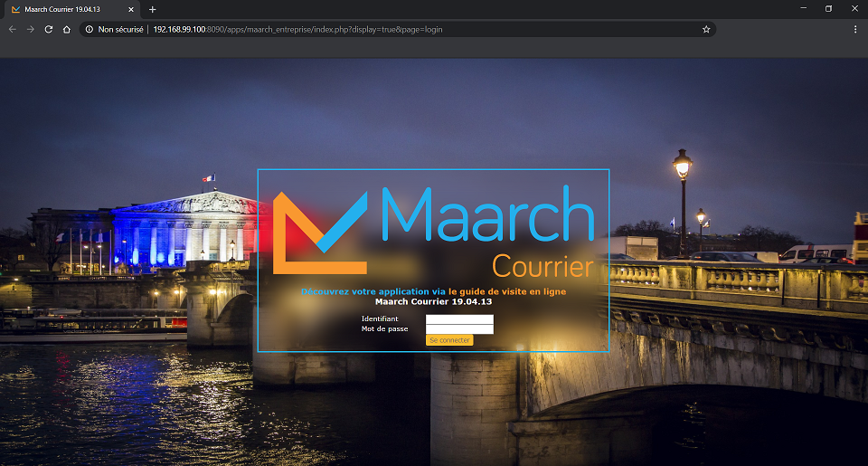Click the browser back arrow
The height and width of the screenshot is (466, 868).
click(12, 29)
